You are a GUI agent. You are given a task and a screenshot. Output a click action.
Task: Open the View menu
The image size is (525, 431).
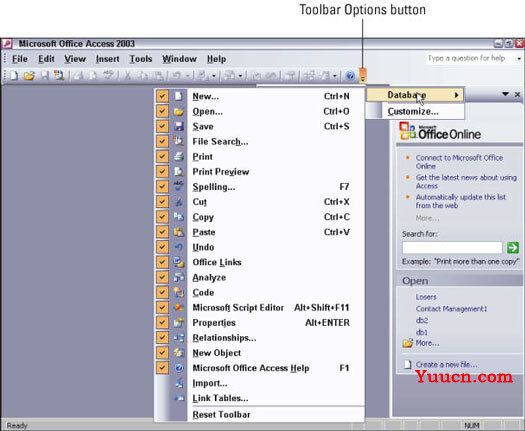[75, 59]
